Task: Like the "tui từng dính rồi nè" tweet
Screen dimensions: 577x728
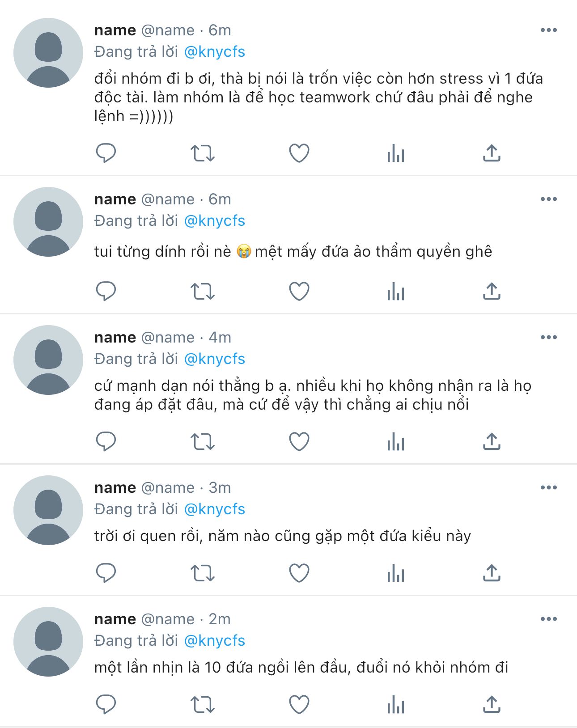Action: 299,292
